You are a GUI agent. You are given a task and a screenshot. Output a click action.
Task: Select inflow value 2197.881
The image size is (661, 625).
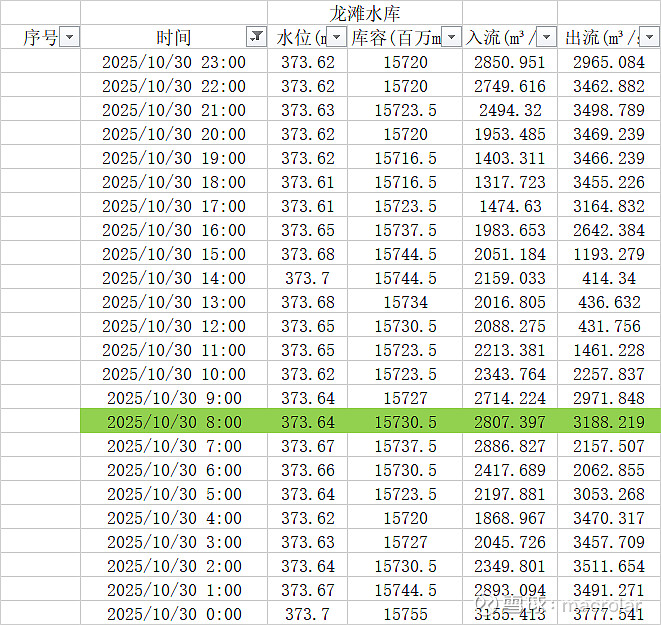point(510,494)
